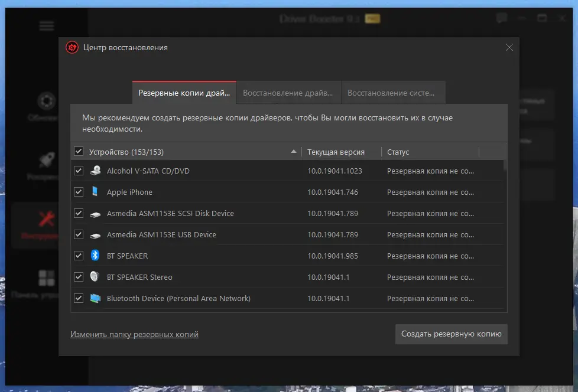
Task: Open the Boost rocket icon in sidebar
Action: [47, 160]
